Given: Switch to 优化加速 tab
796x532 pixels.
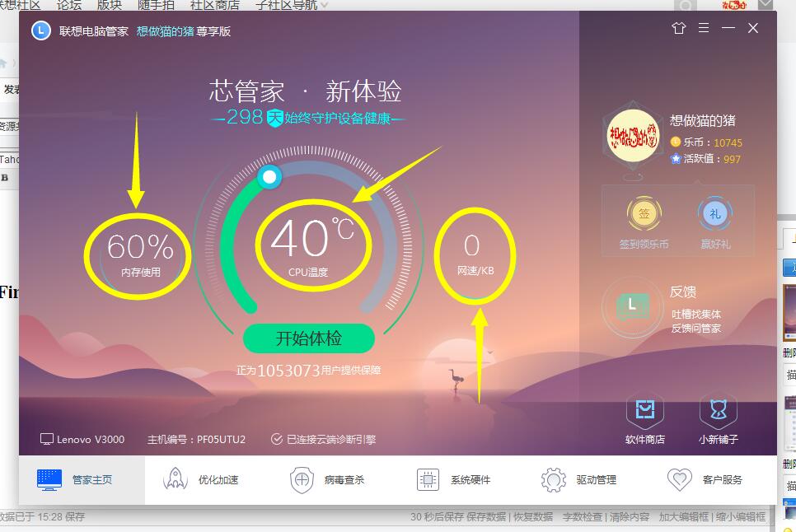Looking at the screenshot, I should (x=200, y=479).
